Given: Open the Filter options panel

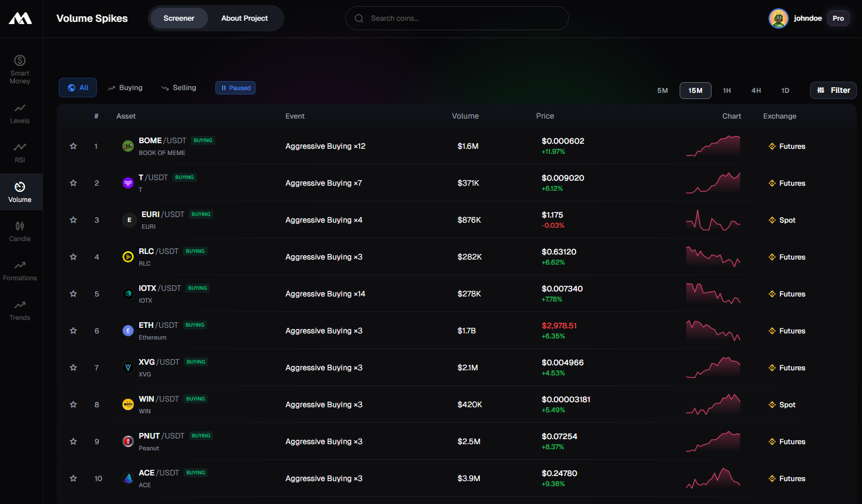Looking at the screenshot, I should [833, 90].
